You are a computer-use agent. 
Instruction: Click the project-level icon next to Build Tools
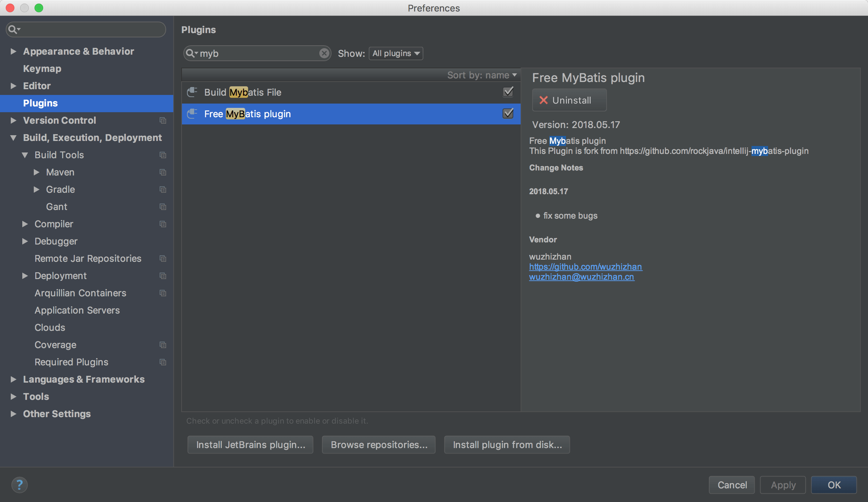tap(163, 155)
